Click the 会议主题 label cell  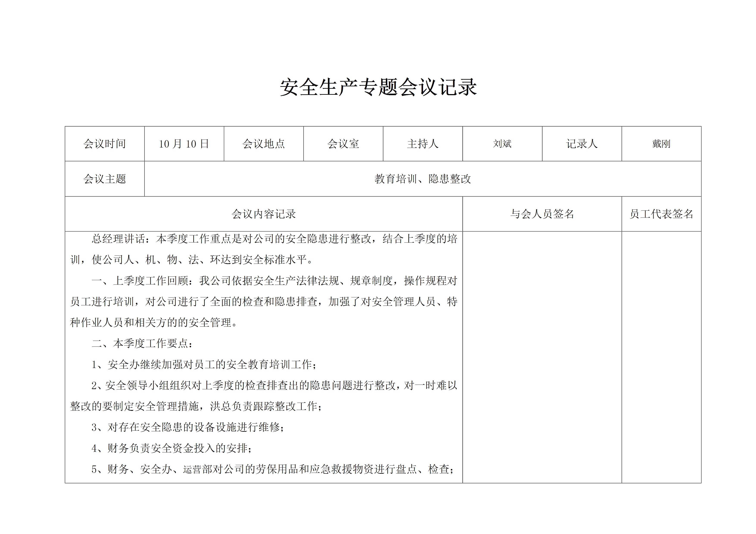(x=104, y=179)
